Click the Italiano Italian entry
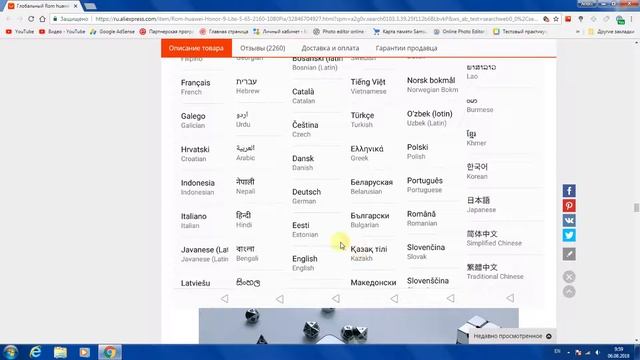The width and height of the screenshot is (640, 360). tap(193, 220)
